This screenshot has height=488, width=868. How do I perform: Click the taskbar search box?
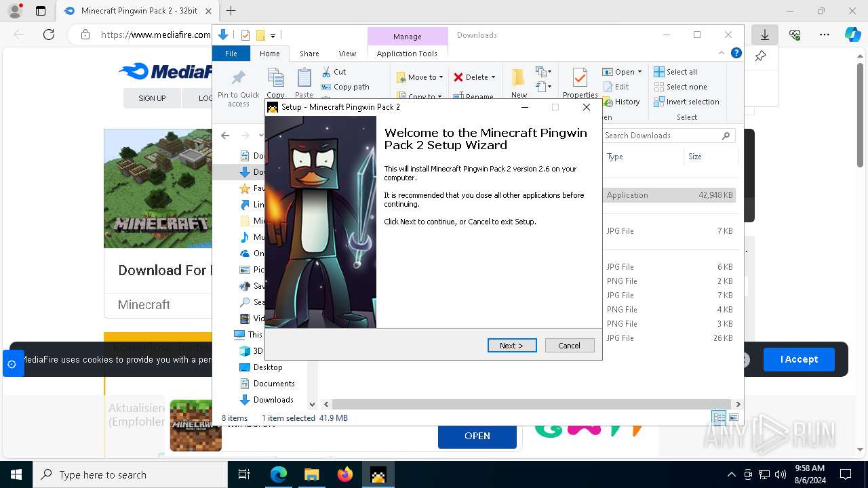(x=130, y=474)
